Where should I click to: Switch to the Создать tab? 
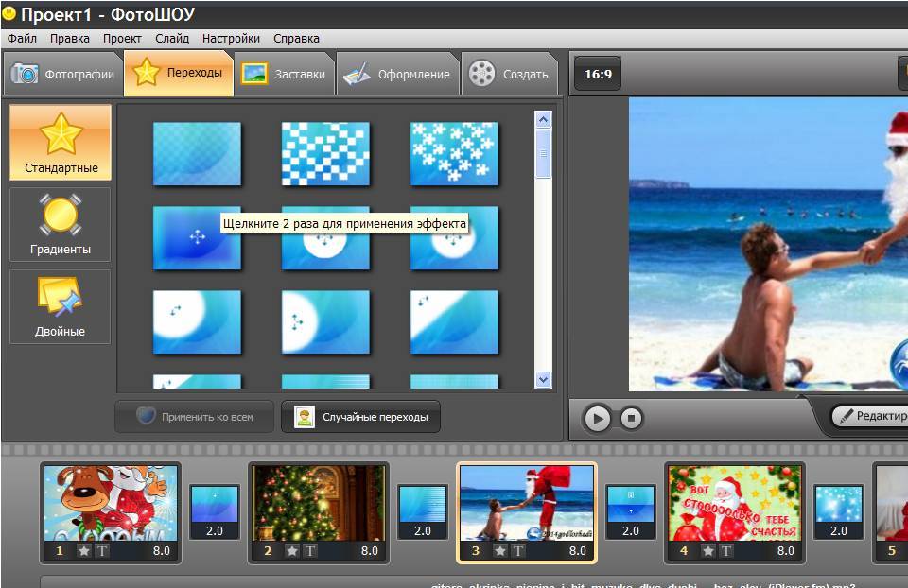(509, 74)
